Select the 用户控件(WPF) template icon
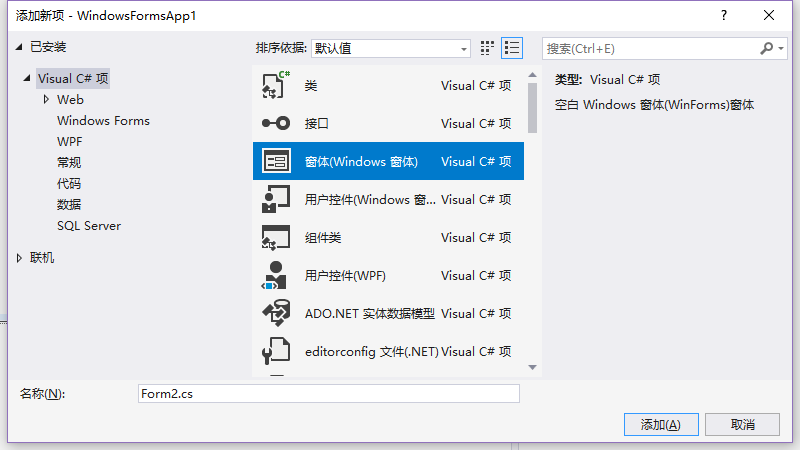The width and height of the screenshot is (800, 450). (x=276, y=276)
